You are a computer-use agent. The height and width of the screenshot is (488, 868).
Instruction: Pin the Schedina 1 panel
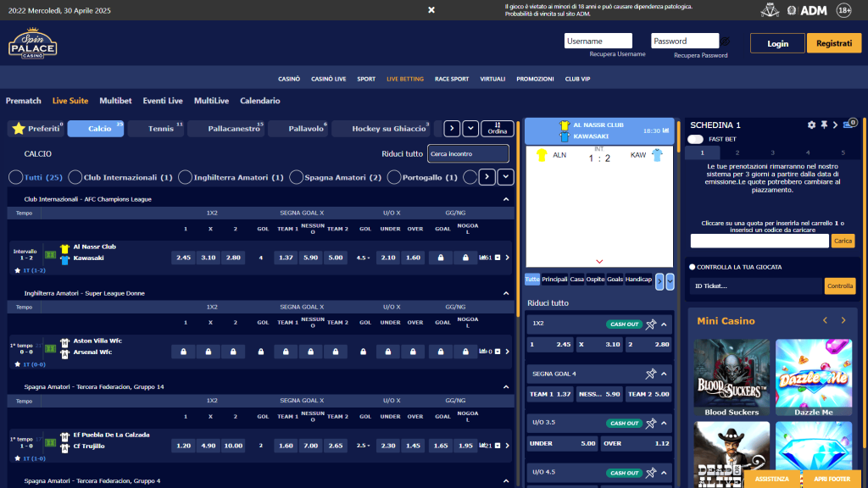coord(823,125)
